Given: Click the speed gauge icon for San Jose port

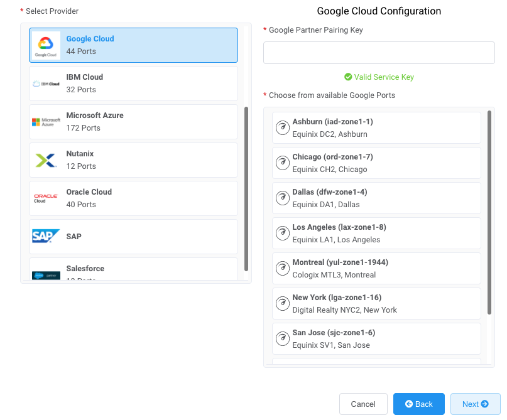Looking at the screenshot, I should point(283,339).
